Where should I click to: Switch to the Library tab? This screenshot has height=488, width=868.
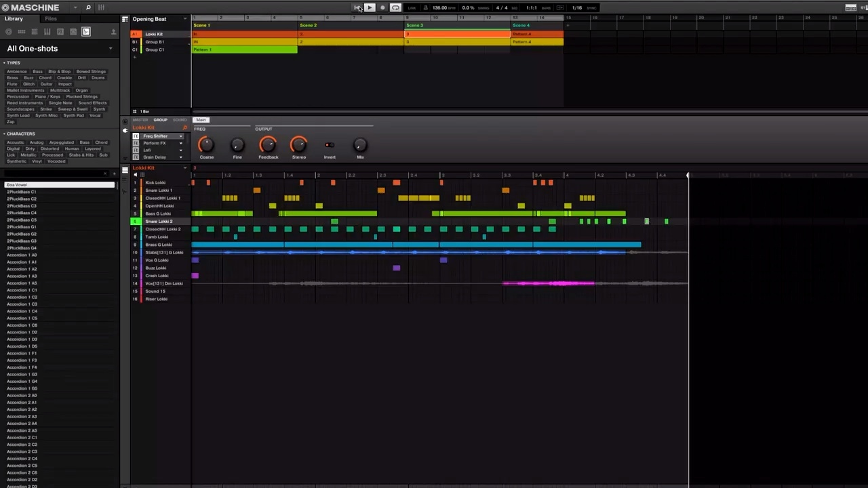14,19
